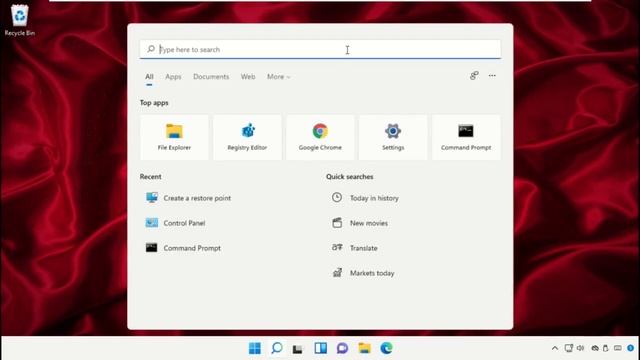Viewport: 640px width, 360px height.
Task: Switch to the Web tab
Action: tap(248, 77)
